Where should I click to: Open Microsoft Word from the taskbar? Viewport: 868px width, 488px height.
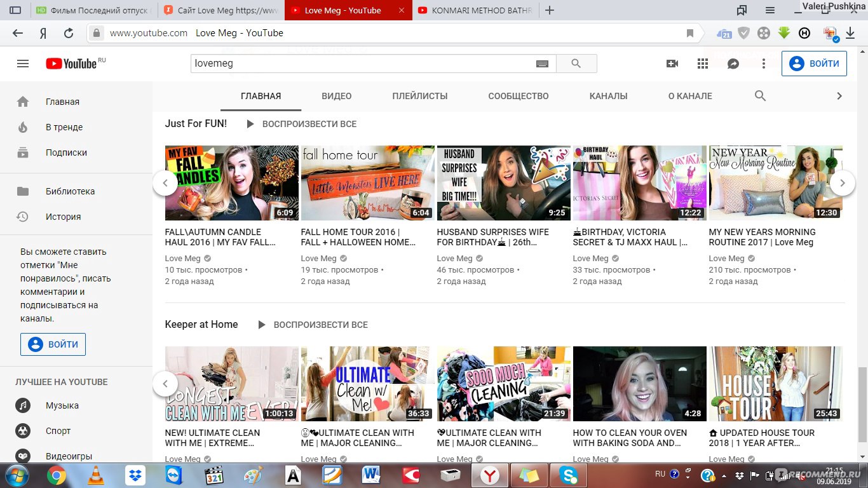(371, 475)
